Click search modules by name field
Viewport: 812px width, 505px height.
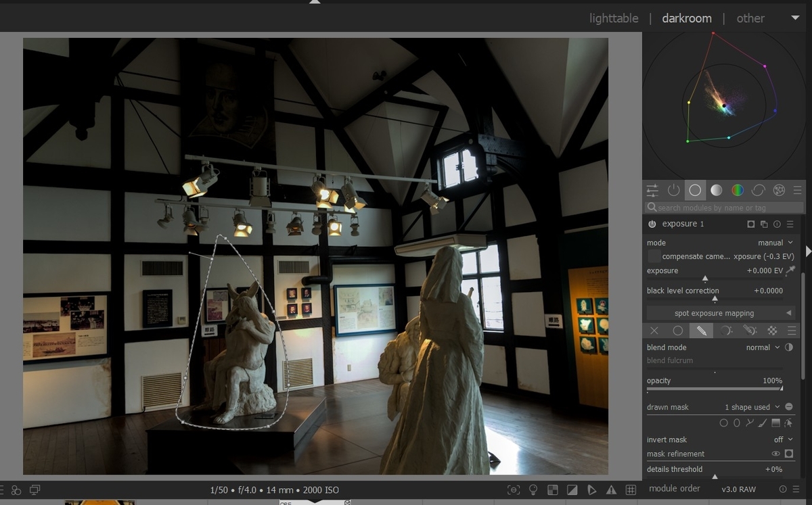pos(724,208)
